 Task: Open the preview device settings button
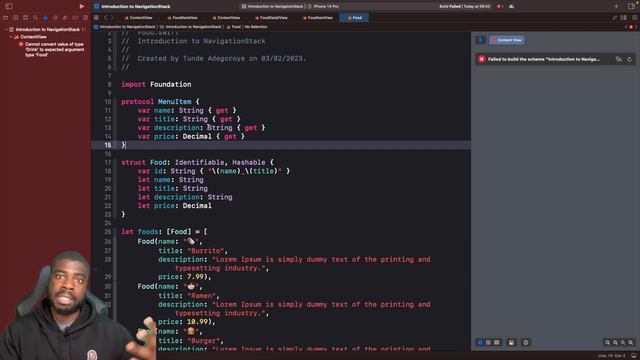511,342
